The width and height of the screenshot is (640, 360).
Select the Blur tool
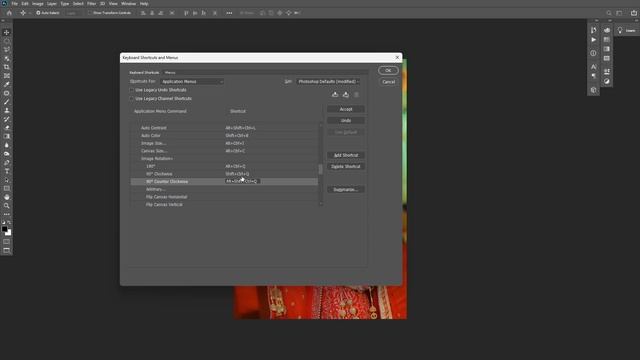(7, 145)
